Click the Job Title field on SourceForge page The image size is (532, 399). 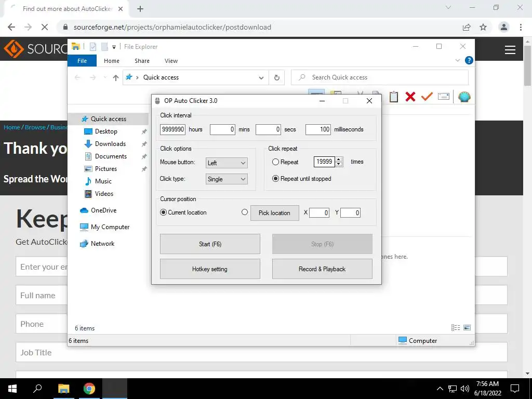pos(261,352)
